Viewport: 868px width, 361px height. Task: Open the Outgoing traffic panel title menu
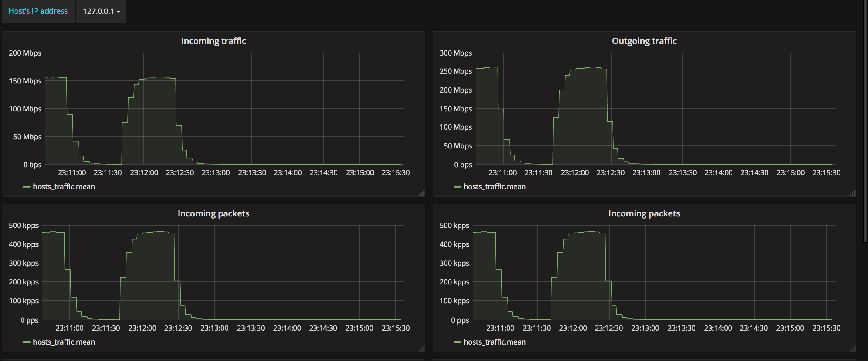(644, 41)
